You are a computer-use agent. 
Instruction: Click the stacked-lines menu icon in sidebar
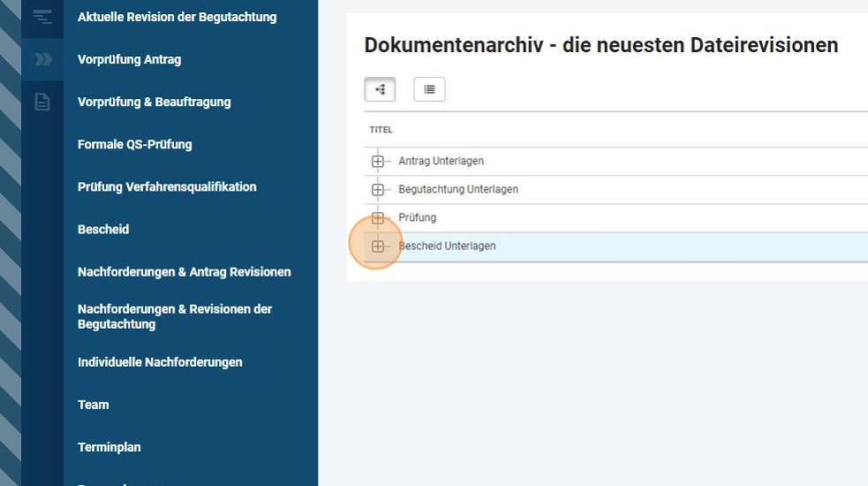42,17
